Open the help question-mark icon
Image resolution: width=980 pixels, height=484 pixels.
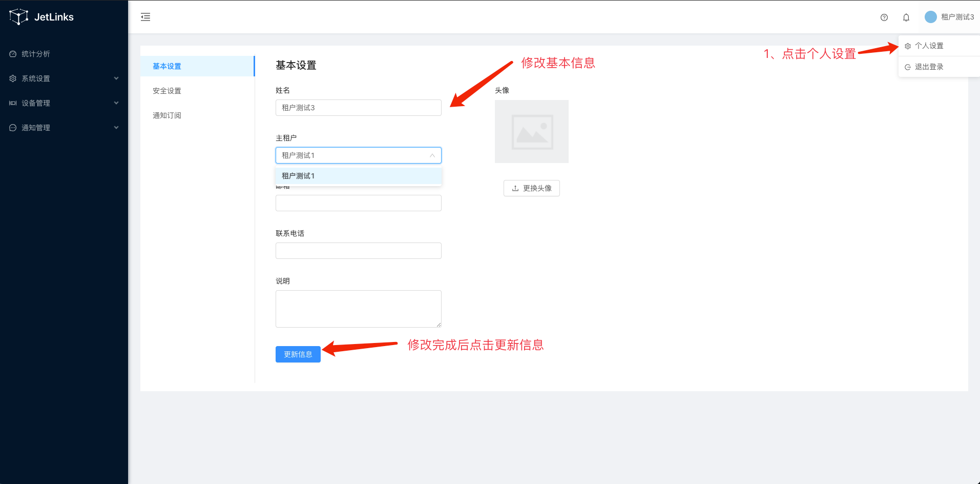884,17
